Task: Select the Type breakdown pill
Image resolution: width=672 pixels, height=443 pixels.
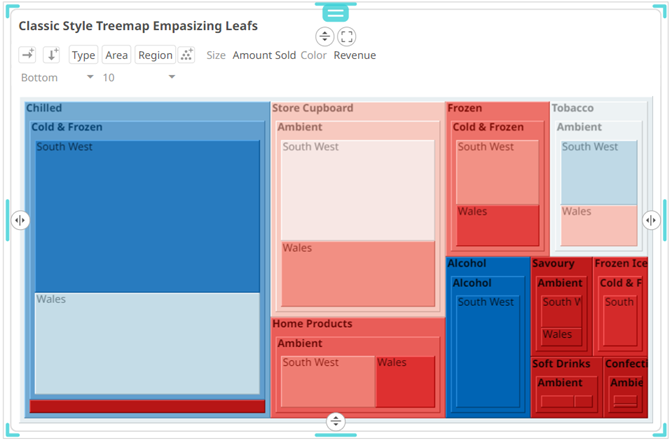Action: click(x=83, y=55)
